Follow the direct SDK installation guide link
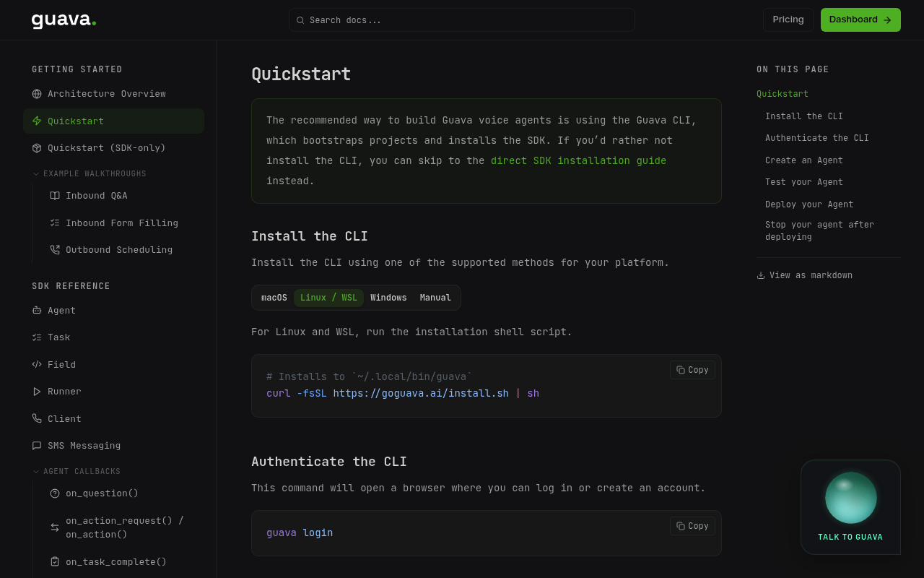Viewport: 924px width, 578px height. pyautogui.click(x=578, y=160)
